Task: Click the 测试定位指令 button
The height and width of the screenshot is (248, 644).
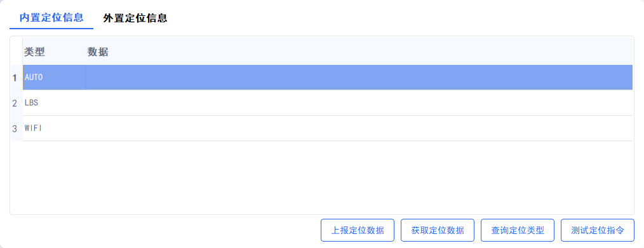Action: tap(598, 230)
